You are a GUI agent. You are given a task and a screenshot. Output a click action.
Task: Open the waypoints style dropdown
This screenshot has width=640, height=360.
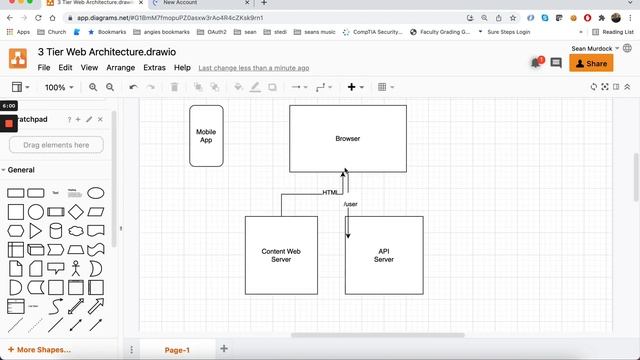click(x=324, y=87)
